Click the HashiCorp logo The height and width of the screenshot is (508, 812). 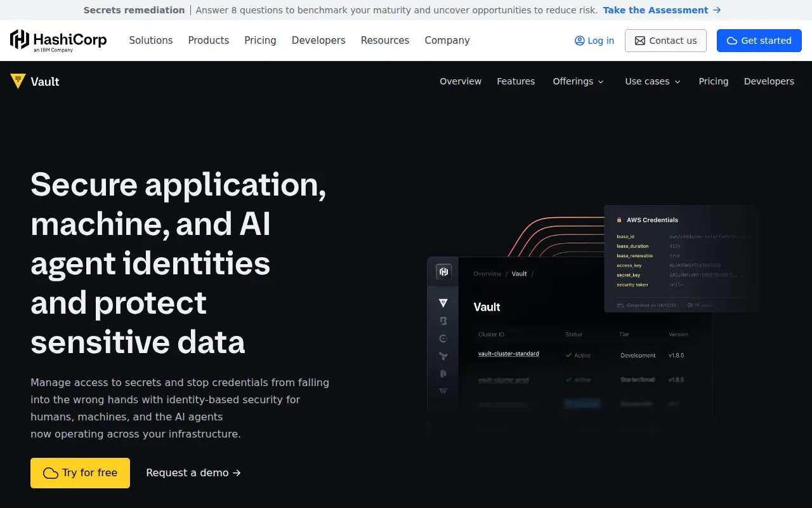(x=58, y=41)
